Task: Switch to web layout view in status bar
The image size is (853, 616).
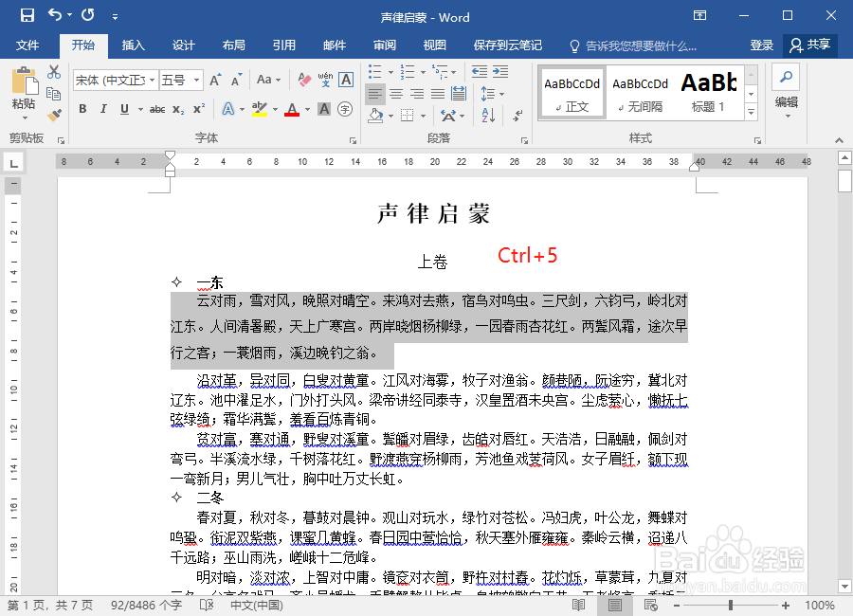Action: tap(650, 605)
